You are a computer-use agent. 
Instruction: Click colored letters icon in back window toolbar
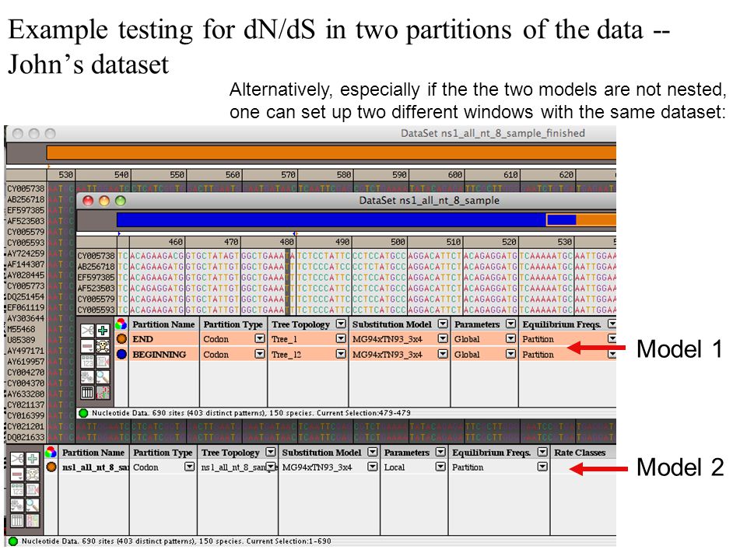[33, 520]
